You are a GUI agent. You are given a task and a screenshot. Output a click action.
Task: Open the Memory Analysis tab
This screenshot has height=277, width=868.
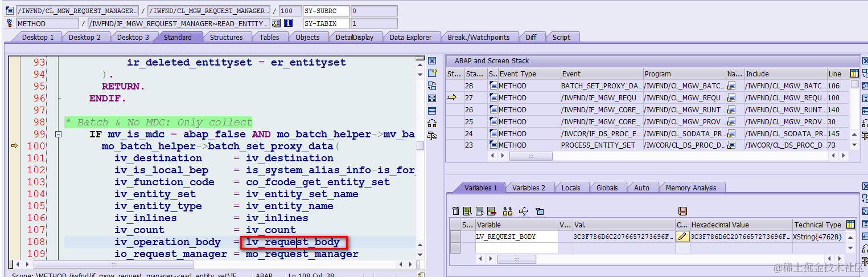click(690, 188)
